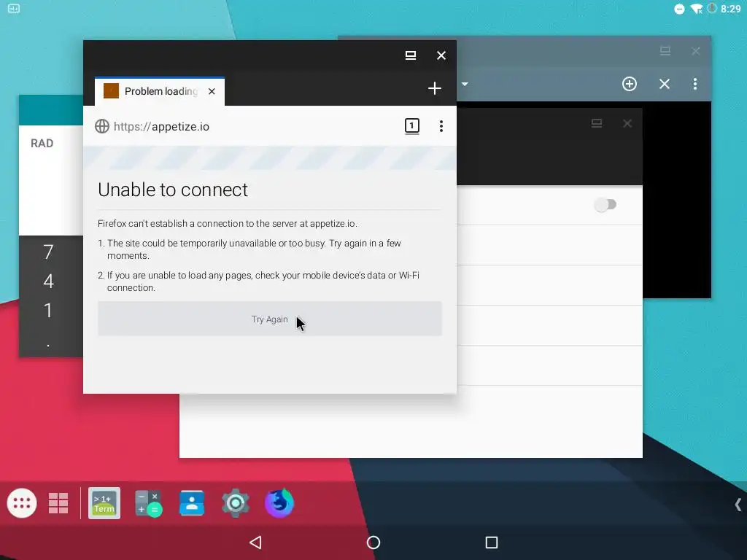Open Contacts app from taskbar
747x560 pixels.
[192, 503]
